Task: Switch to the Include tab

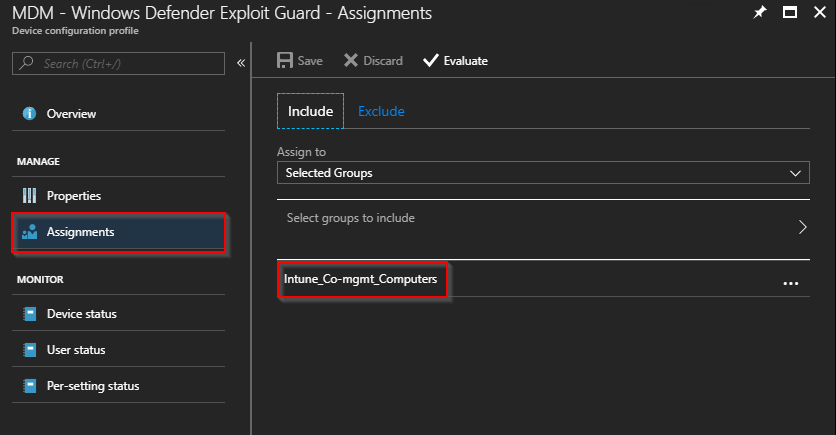Action: [x=310, y=111]
